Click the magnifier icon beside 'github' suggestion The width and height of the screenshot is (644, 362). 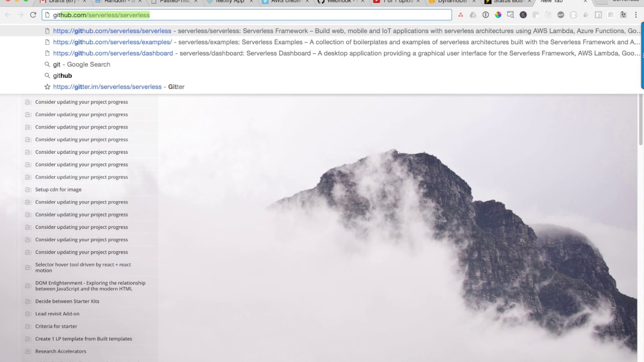(x=47, y=75)
